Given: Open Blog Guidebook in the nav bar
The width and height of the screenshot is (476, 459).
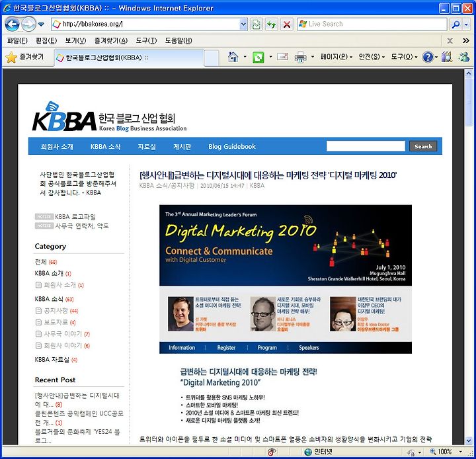Looking at the screenshot, I should pos(232,147).
